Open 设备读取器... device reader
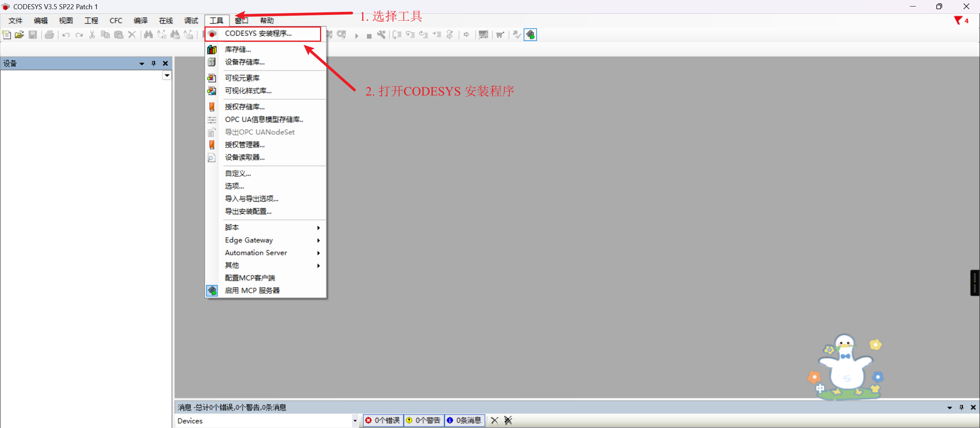Image resolution: width=980 pixels, height=428 pixels. 266,157
